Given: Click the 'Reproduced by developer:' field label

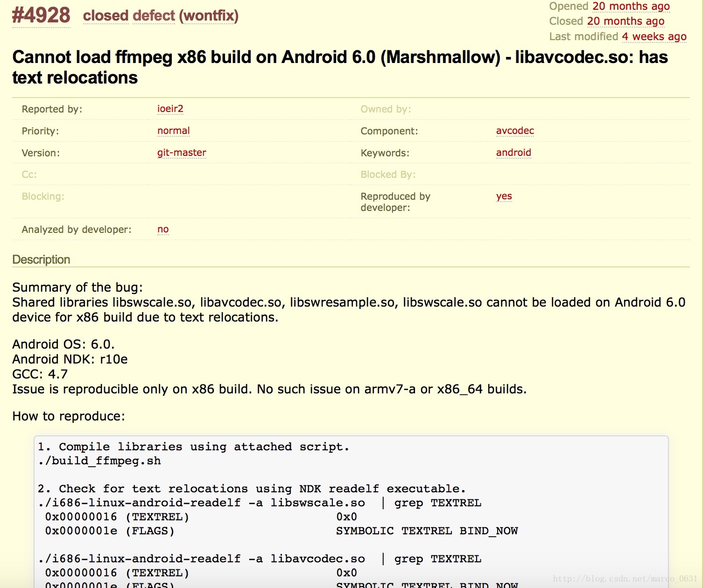Looking at the screenshot, I should click(x=395, y=202).
